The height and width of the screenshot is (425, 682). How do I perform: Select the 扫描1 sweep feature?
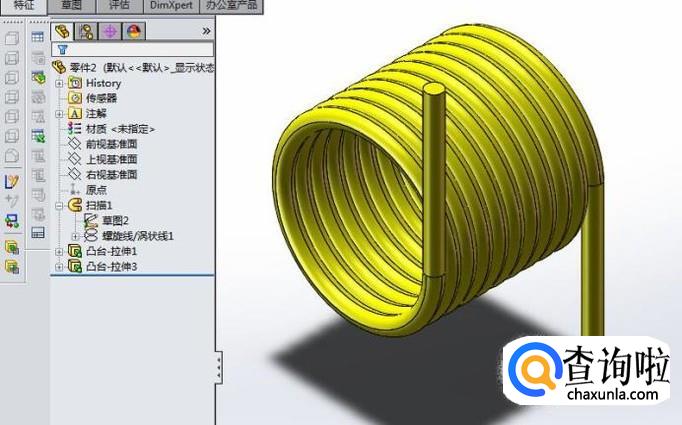click(x=90, y=205)
